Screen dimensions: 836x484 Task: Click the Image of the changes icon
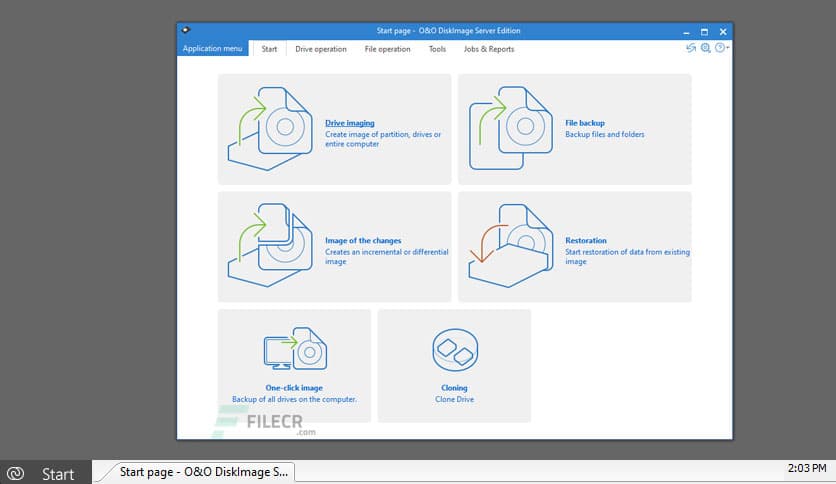[x=272, y=246]
